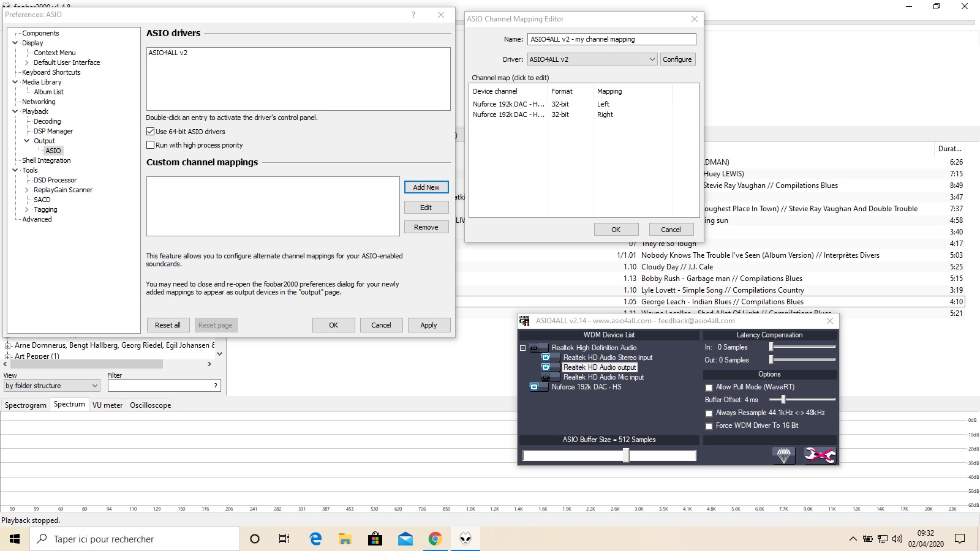Click the ASIO4ALL wrench advanced options icon
This screenshot has width=980, height=551.
click(820, 455)
